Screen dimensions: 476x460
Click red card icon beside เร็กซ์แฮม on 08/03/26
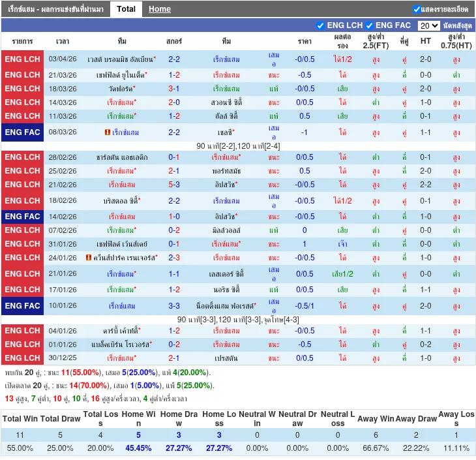click(x=107, y=132)
